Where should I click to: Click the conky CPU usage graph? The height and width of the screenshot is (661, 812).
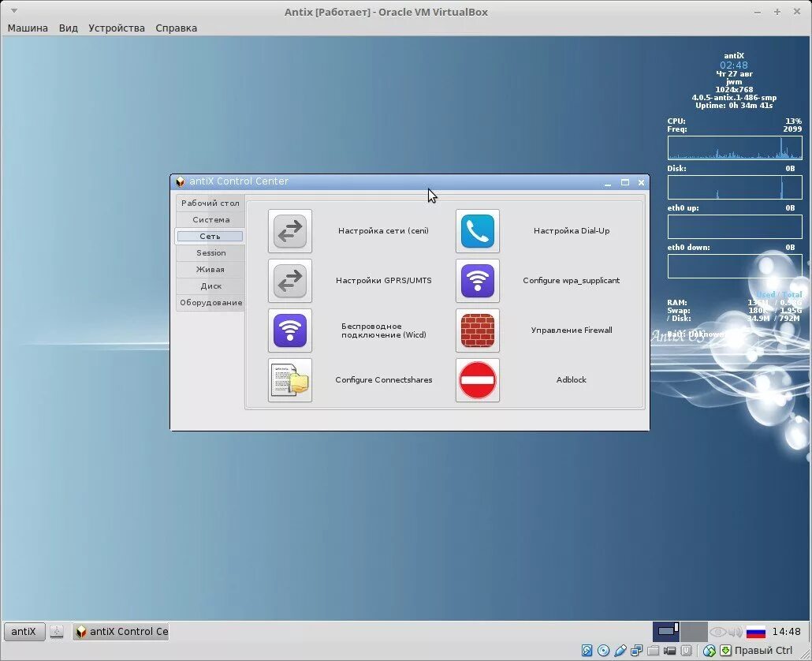735,148
